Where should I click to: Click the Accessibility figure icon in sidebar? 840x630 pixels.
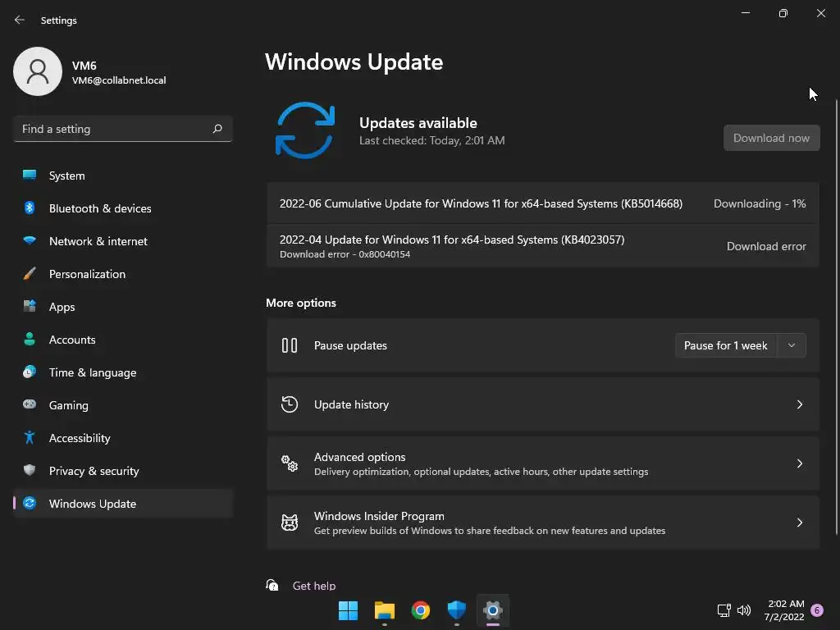pyautogui.click(x=30, y=438)
